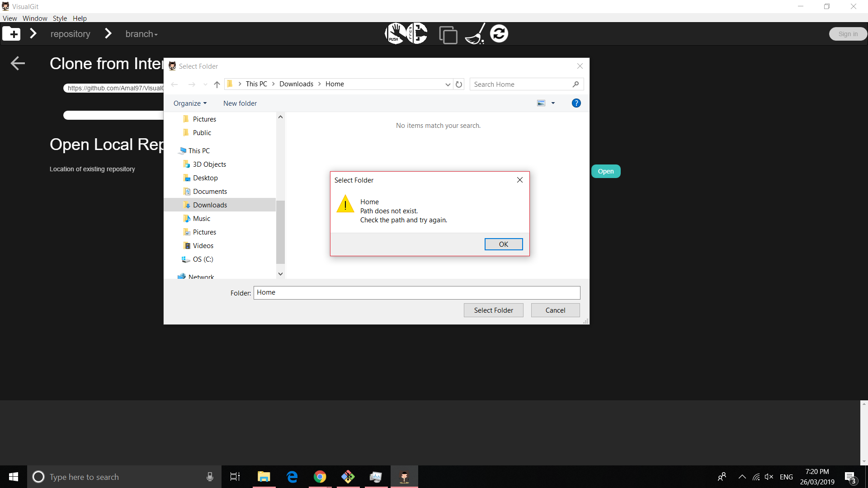Open the Help menu

(80, 18)
